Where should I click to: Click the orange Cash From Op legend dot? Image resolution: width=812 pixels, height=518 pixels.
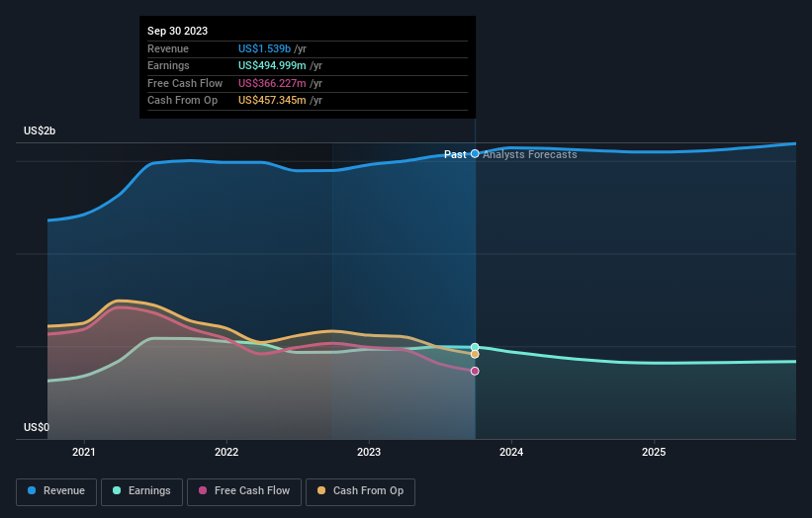click(321, 490)
